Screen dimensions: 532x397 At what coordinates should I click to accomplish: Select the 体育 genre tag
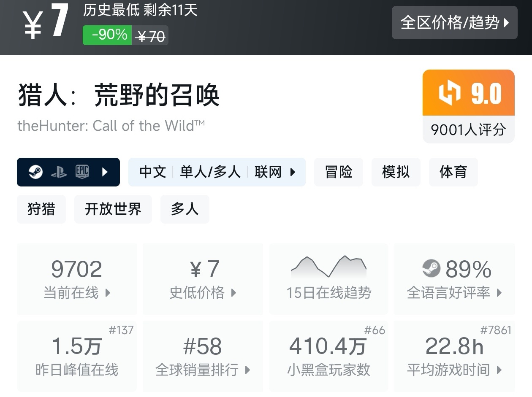[453, 172]
